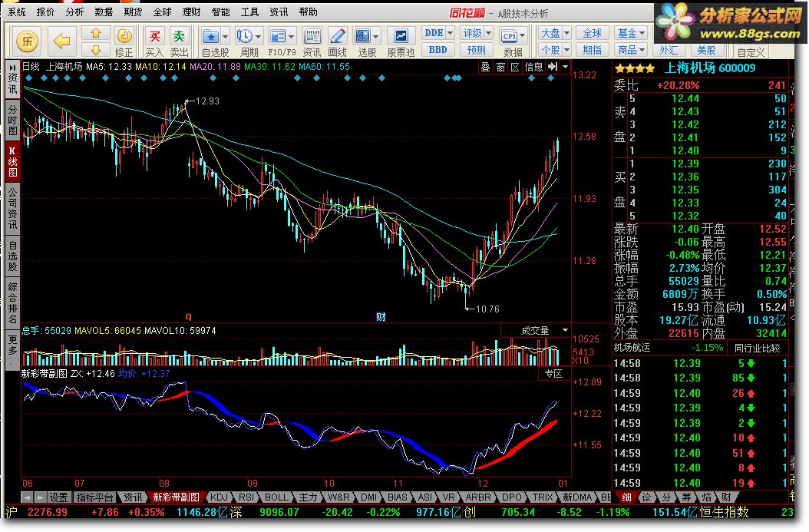809x532 pixels.
Task: Select the 诊 tab at bottom right
Action: click(646, 497)
